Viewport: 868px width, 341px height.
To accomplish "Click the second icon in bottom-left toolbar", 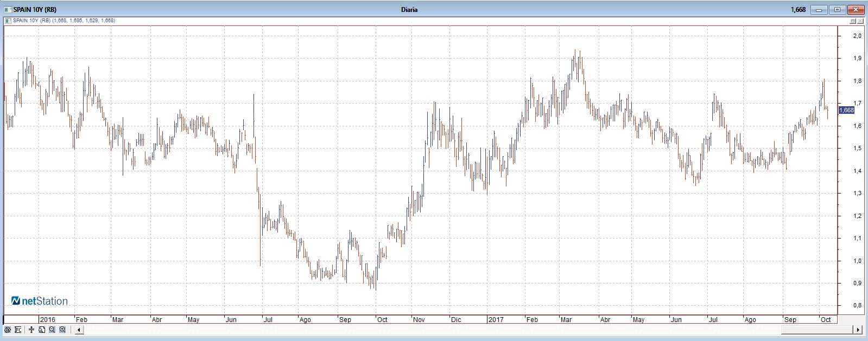I will click(x=18, y=330).
